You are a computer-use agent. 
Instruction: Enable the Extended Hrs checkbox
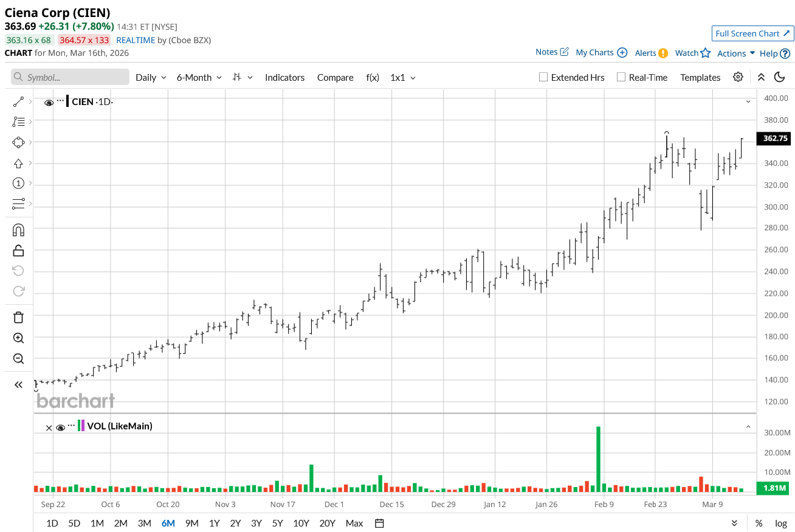point(543,77)
